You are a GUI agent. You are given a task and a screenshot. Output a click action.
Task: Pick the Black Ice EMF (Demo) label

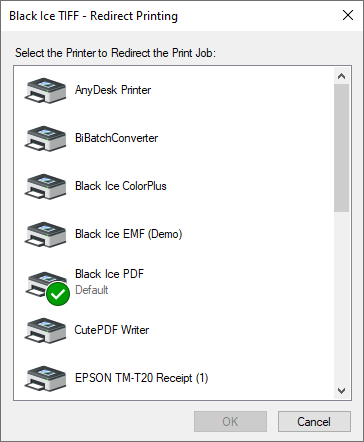point(128,234)
